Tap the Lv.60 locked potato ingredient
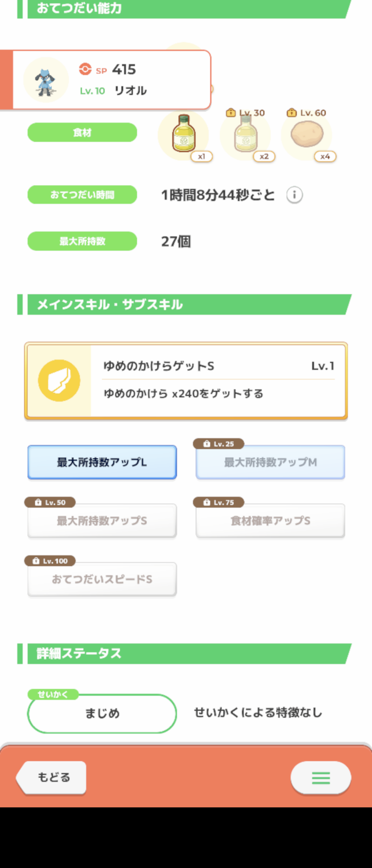The height and width of the screenshot is (868, 372). 307,135
